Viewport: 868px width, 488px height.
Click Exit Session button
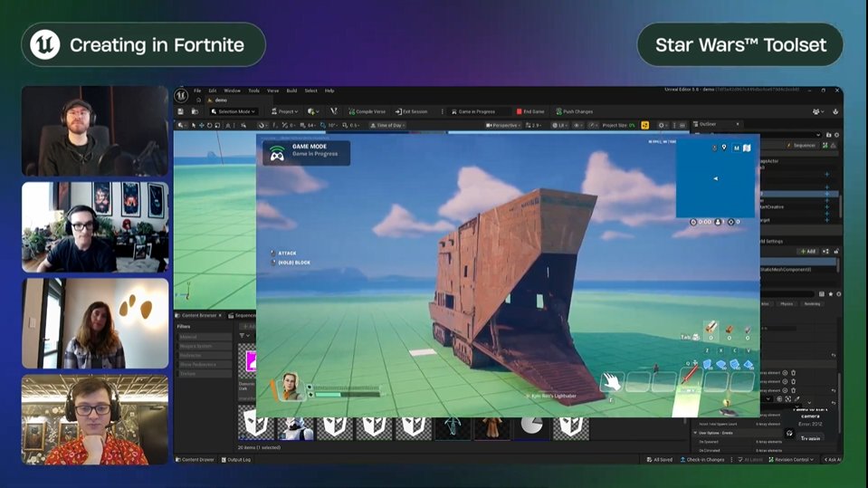point(411,111)
